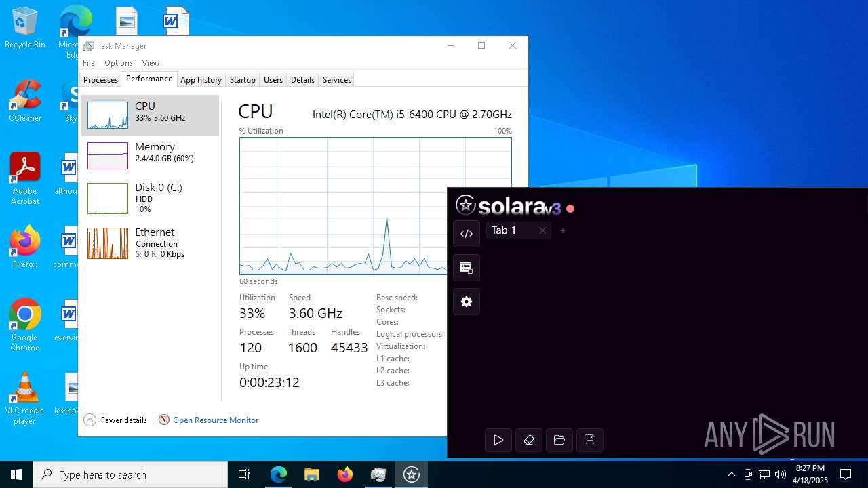Open CCleaner desktop shortcut
This screenshot has height=488, width=868.
pos(24,100)
